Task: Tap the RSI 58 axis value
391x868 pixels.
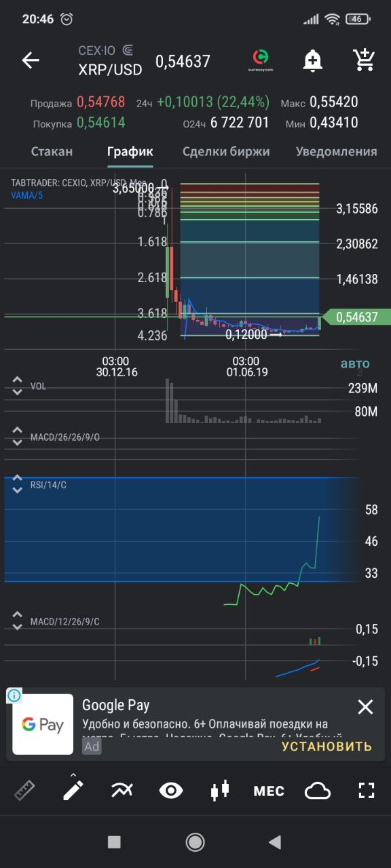Action: click(x=371, y=509)
